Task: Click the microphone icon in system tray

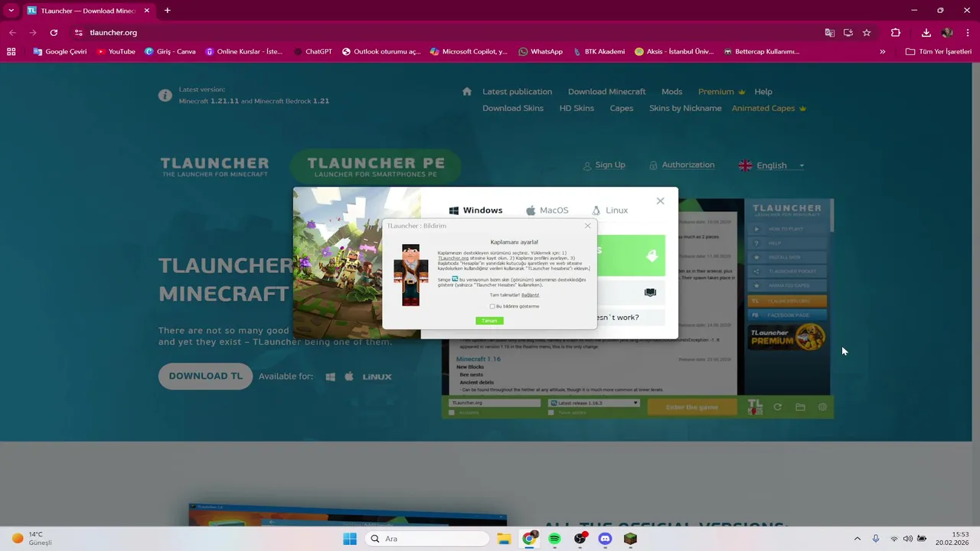Action: [x=876, y=539]
